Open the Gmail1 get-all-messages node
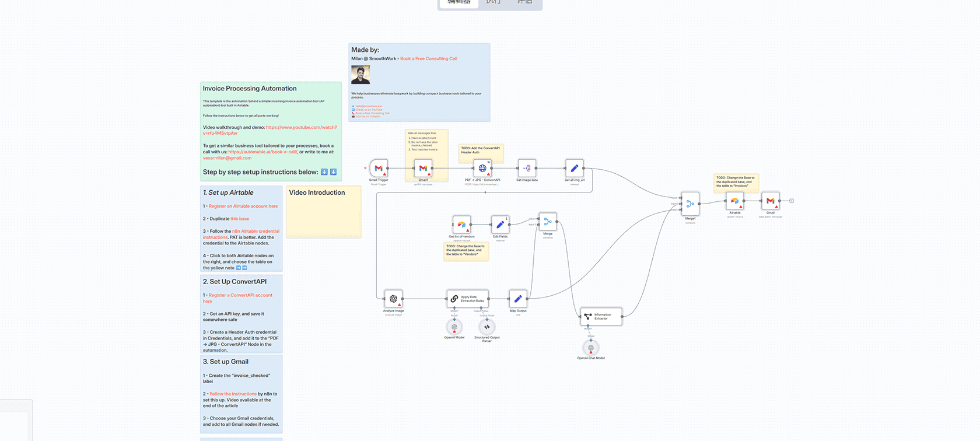 (423, 169)
